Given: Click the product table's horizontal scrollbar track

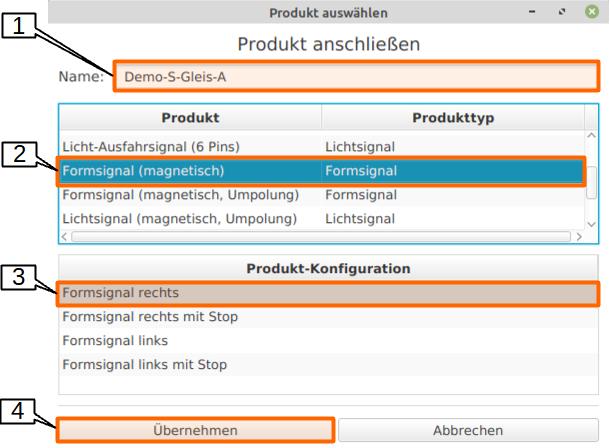Looking at the screenshot, I should pyautogui.click(x=320, y=237).
